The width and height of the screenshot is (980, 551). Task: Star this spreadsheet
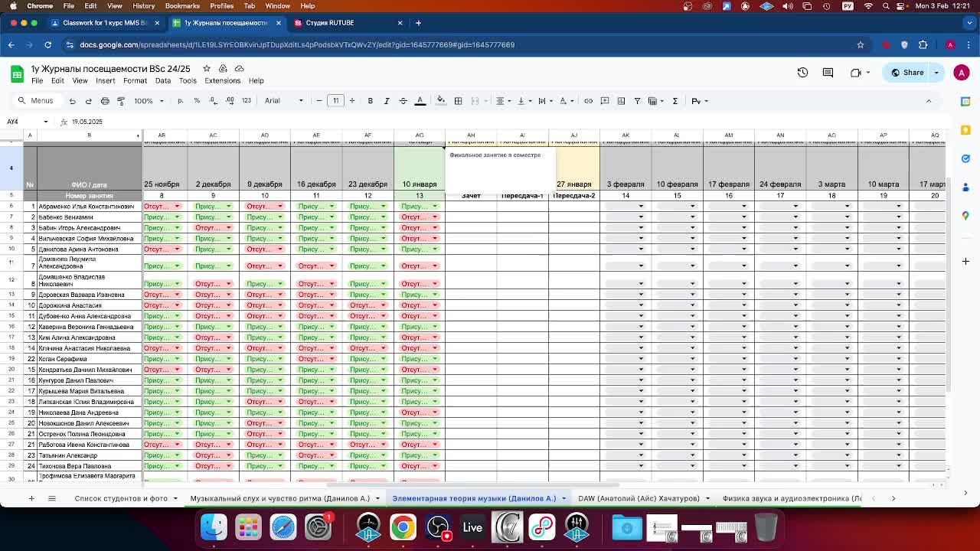(207, 69)
